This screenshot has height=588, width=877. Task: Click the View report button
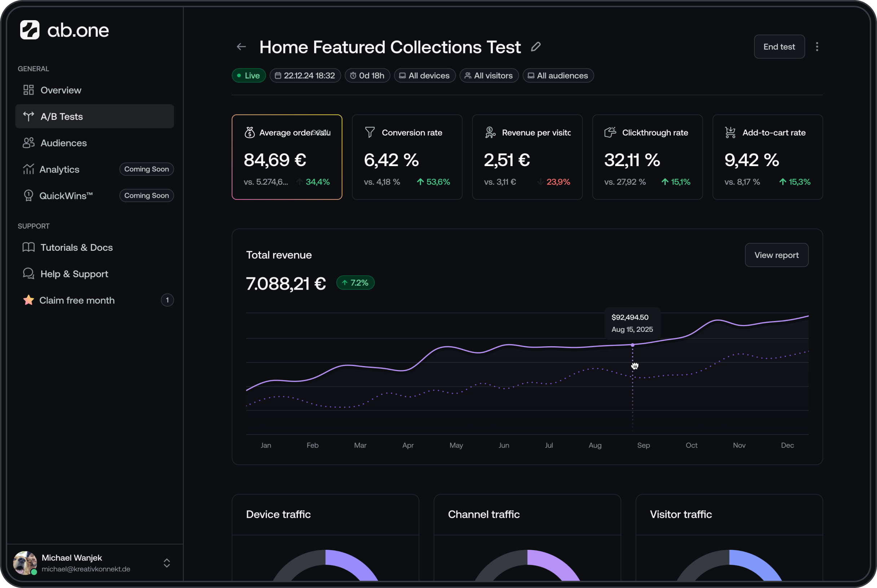[x=776, y=255]
